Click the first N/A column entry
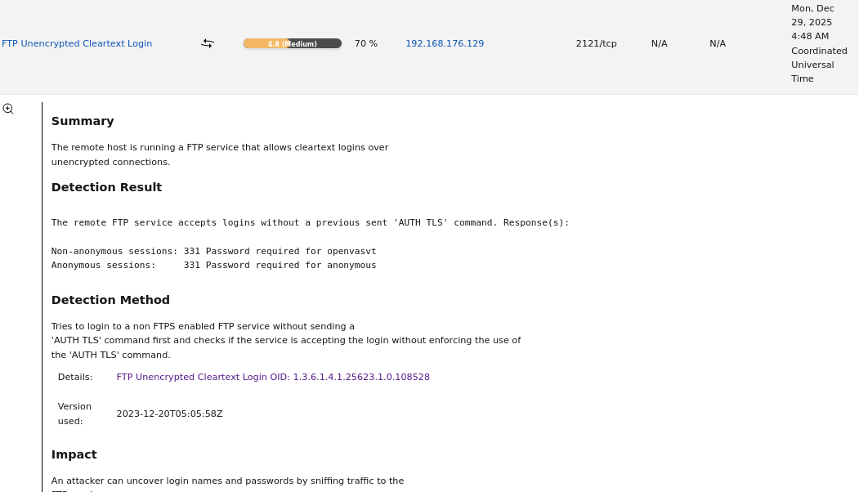Image resolution: width=868 pixels, height=492 pixels. [659, 43]
